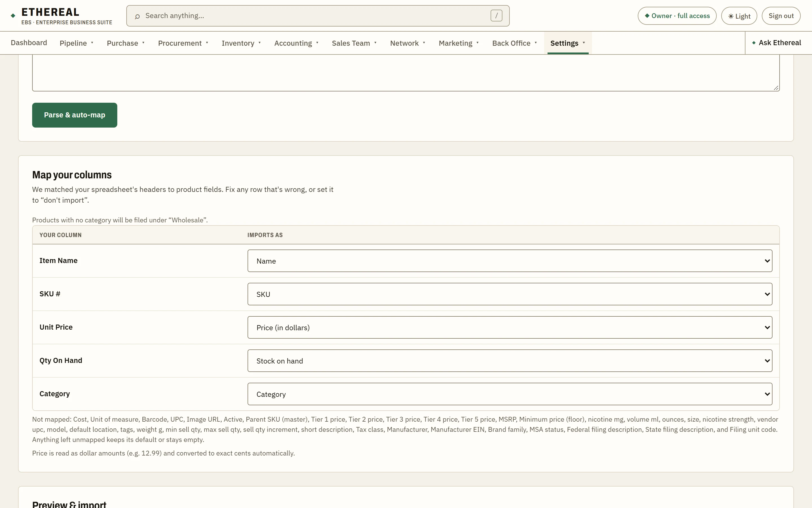
Task: Click the Ethereal diamond logo icon
Action: (x=13, y=16)
